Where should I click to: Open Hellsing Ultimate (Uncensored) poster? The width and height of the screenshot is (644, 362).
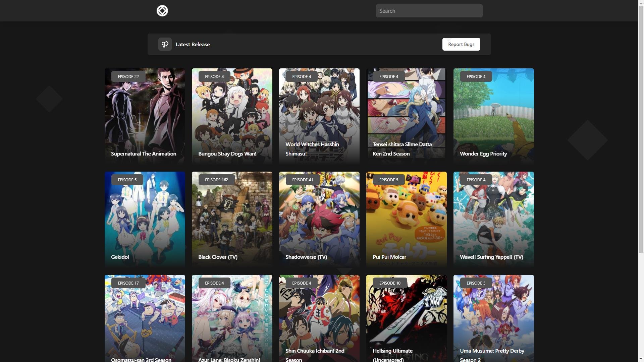(407, 318)
